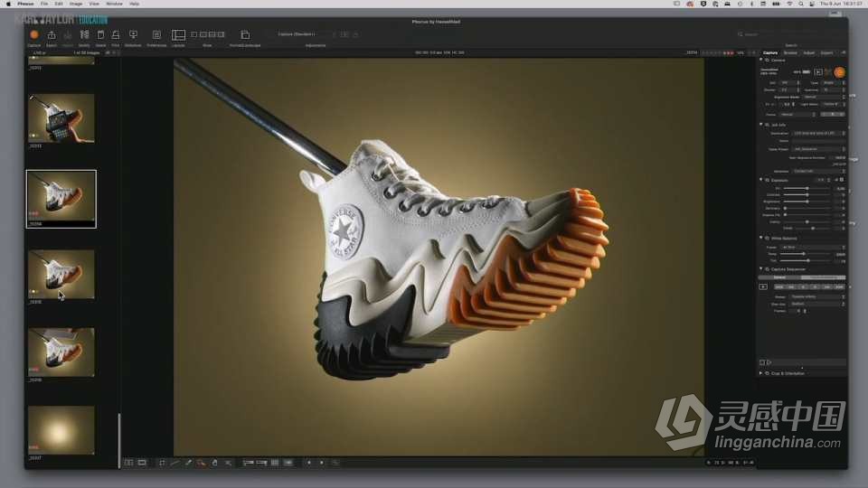Viewport: 868px width, 488px height.
Task: Click the Print toolbar icon
Action: point(116,35)
